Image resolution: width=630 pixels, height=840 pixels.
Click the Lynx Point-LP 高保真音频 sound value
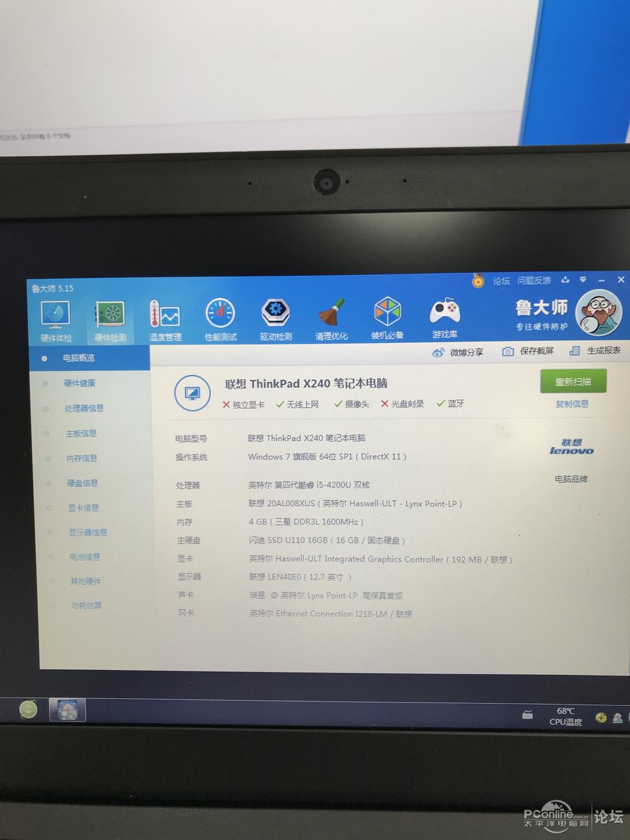326,596
